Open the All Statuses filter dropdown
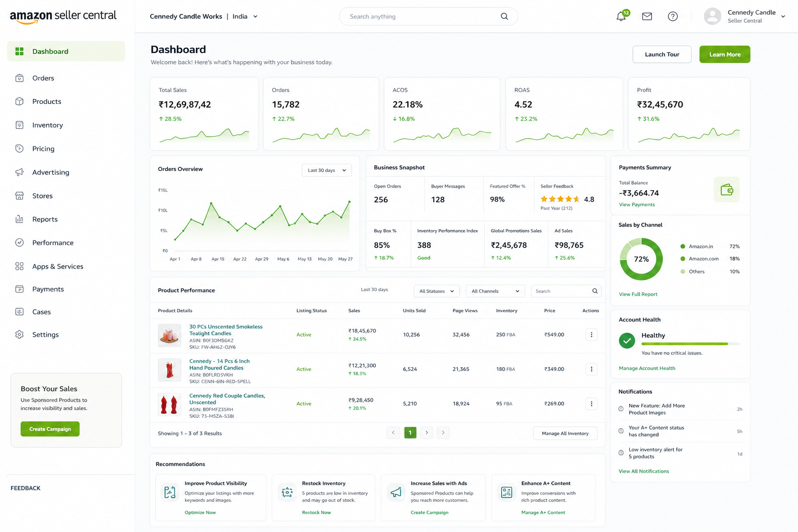Image resolution: width=798 pixels, height=532 pixels. coord(436,291)
